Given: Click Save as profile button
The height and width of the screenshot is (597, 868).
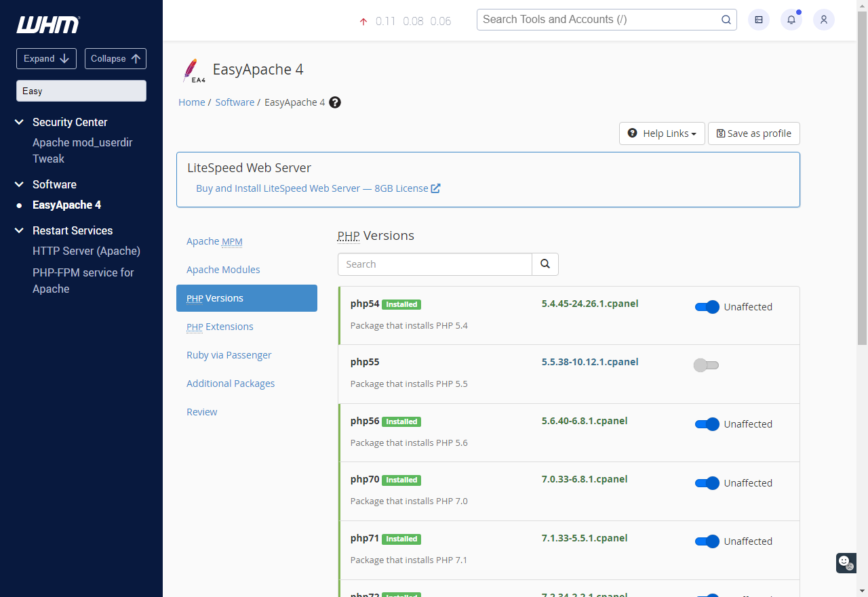Looking at the screenshot, I should click(x=754, y=133).
